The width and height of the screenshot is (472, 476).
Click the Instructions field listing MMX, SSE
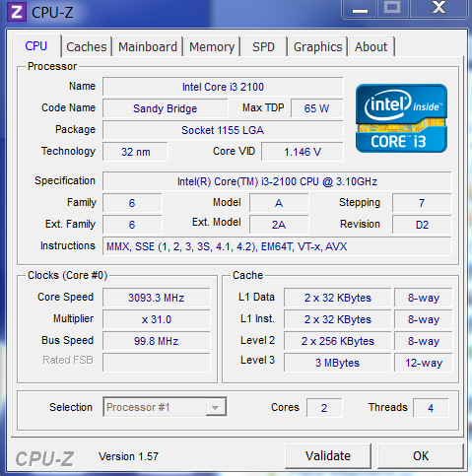[277, 246]
